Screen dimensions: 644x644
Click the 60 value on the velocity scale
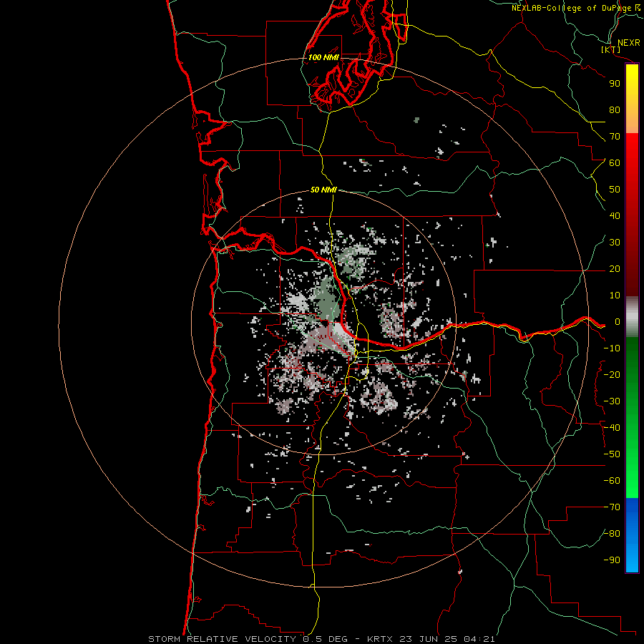point(615,162)
